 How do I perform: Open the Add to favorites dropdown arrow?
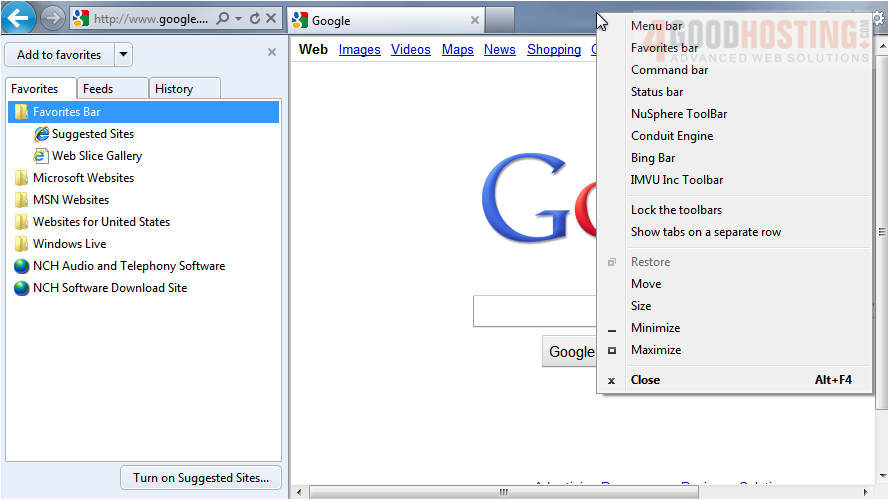(123, 55)
